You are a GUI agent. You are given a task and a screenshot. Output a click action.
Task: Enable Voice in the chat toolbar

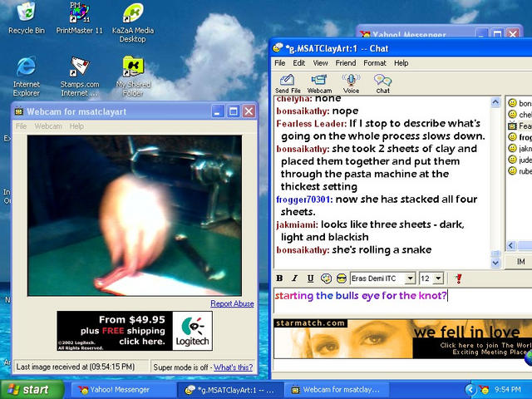[x=351, y=83]
